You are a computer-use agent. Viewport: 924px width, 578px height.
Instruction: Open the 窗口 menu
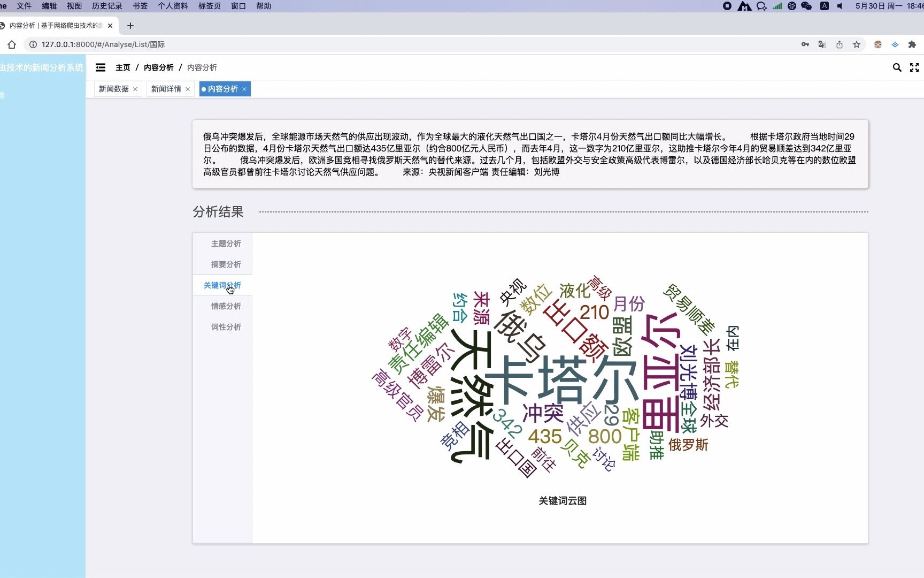coord(238,6)
